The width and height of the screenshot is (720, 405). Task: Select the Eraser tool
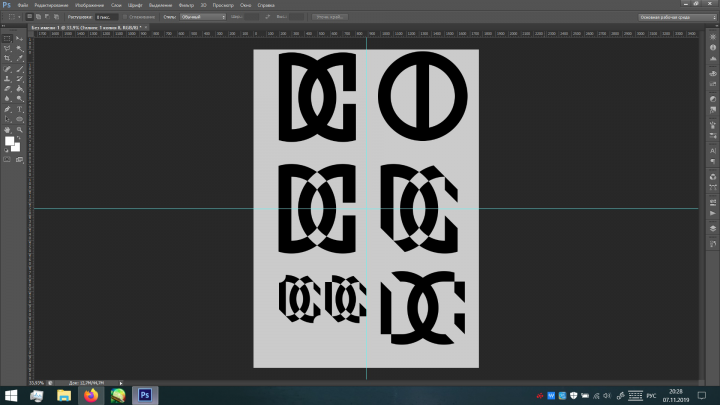click(7, 89)
